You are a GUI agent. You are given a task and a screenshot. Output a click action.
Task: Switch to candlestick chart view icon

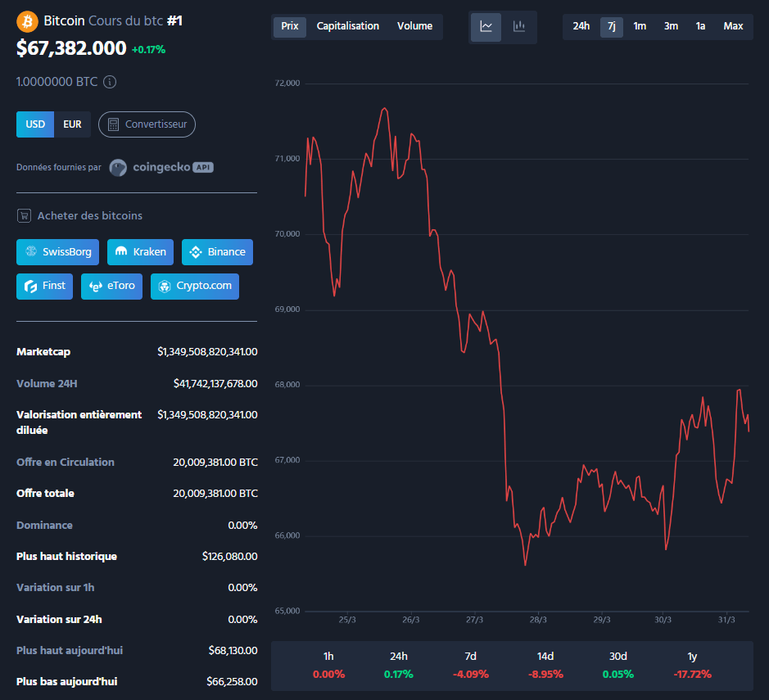[519, 26]
